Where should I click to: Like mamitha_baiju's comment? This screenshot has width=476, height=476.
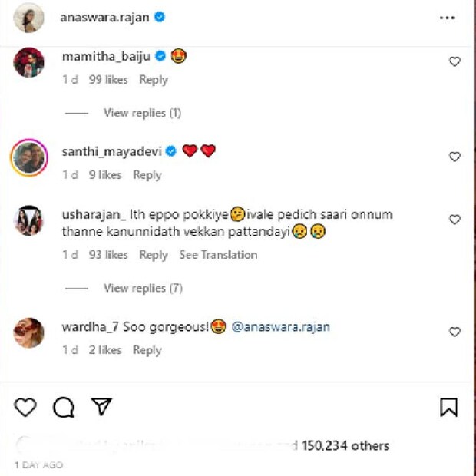coord(455,61)
